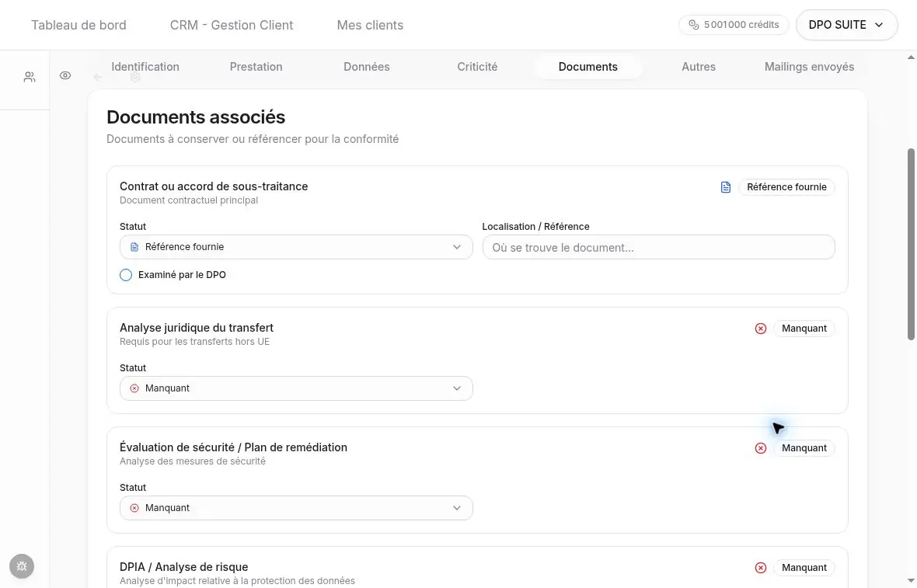
Task: Open Statut dropdown for Contrat de sous-traitance
Action: pos(296,247)
